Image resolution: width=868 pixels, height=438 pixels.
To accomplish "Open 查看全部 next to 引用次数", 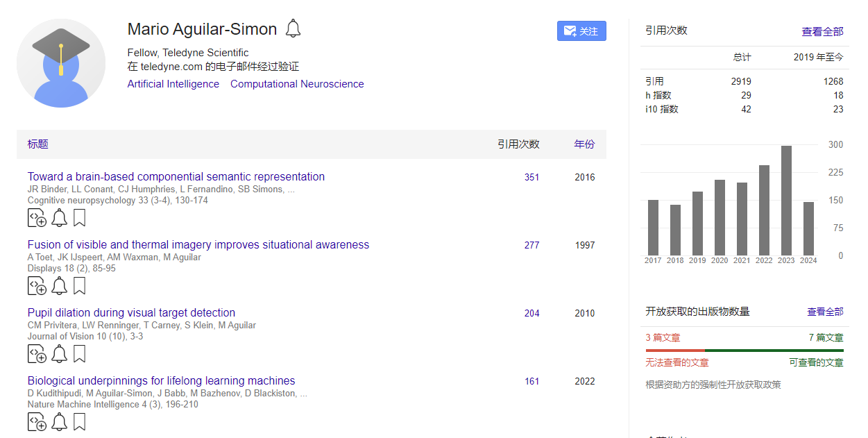I will [822, 31].
